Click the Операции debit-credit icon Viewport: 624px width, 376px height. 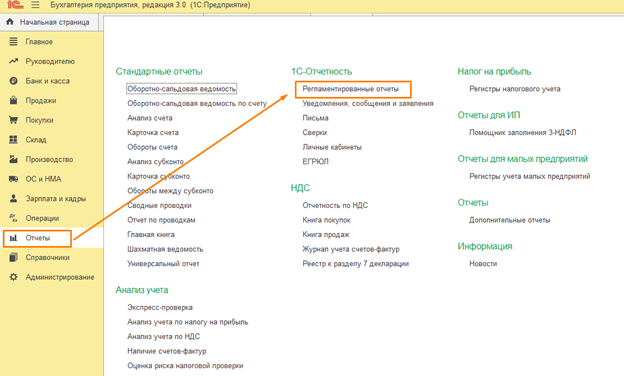pyautogui.click(x=14, y=218)
